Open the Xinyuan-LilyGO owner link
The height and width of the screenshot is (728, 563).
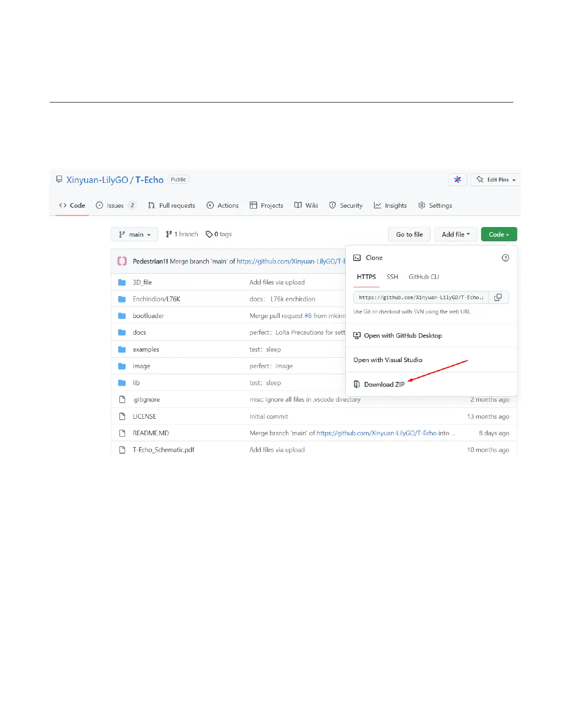point(97,180)
